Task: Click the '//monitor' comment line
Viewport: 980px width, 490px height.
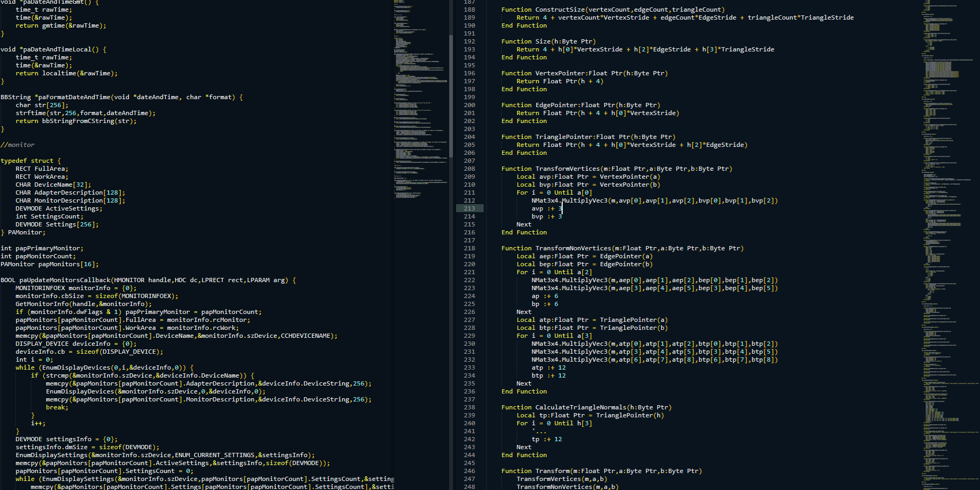Action: (x=17, y=145)
